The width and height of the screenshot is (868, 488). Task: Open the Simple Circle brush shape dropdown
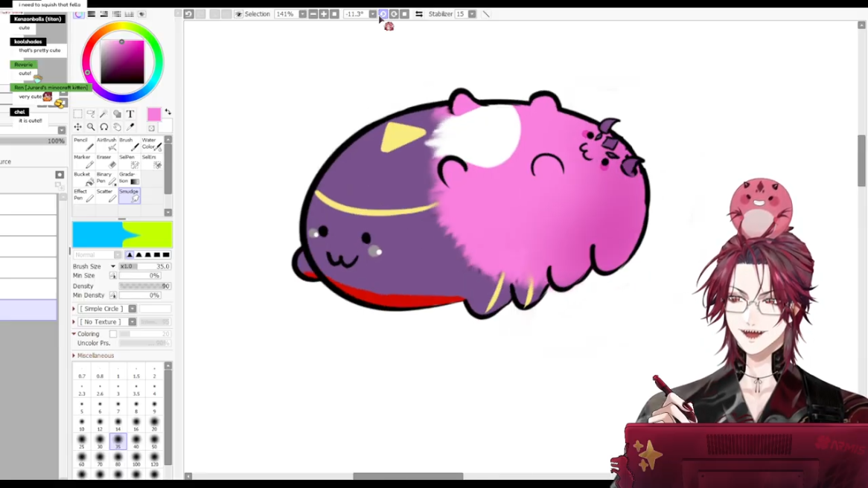click(x=132, y=309)
